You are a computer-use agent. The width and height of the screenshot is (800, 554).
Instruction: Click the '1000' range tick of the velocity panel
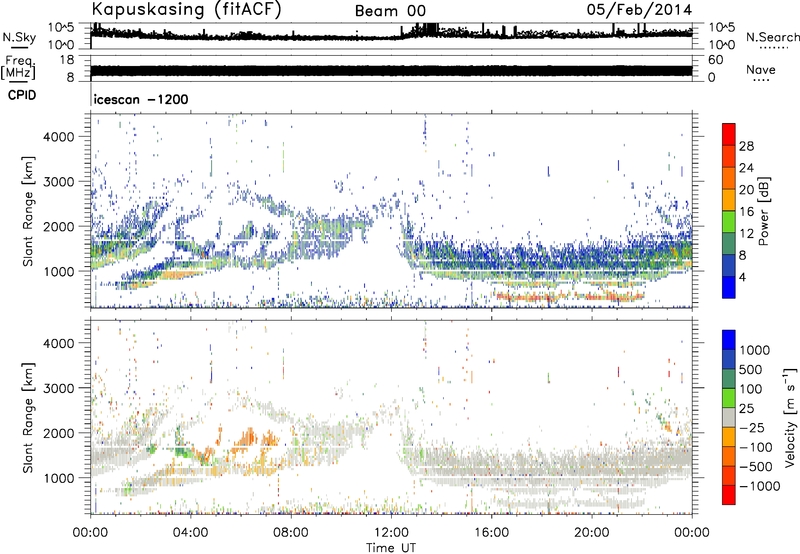pyautogui.click(x=59, y=478)
